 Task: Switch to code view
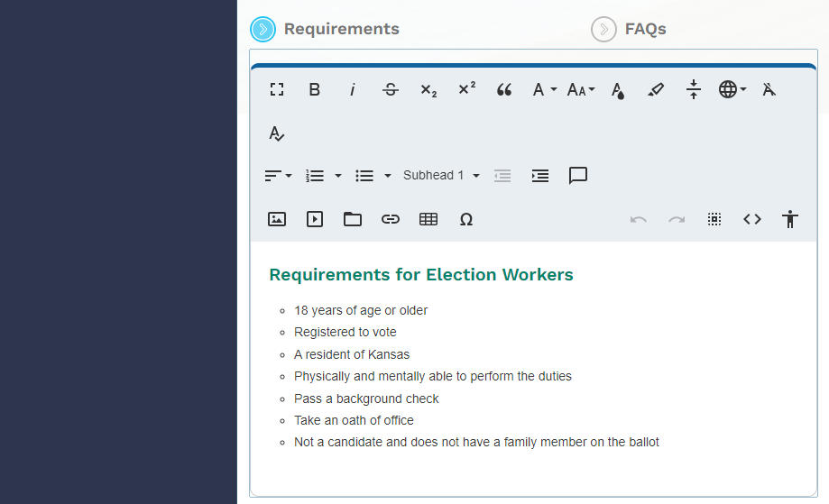[x=752, y=219]
